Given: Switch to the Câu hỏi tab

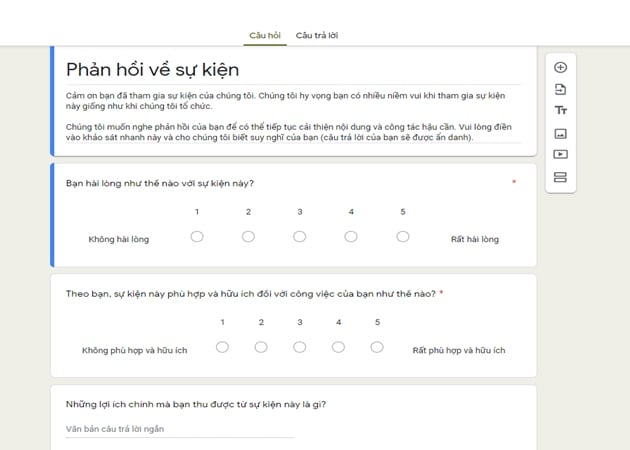Looking at the screenshot, I should 265,35.
